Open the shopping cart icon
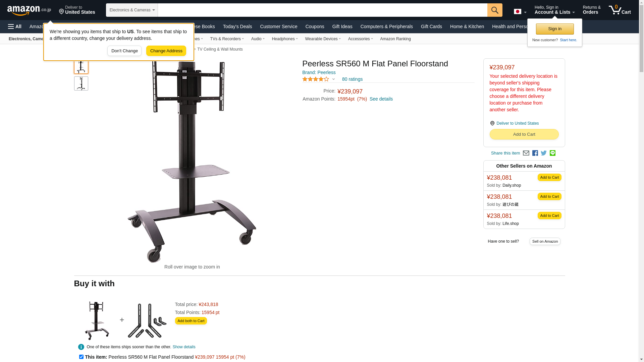The width and height of the screenshot is (644, 362). coord(620,10)
